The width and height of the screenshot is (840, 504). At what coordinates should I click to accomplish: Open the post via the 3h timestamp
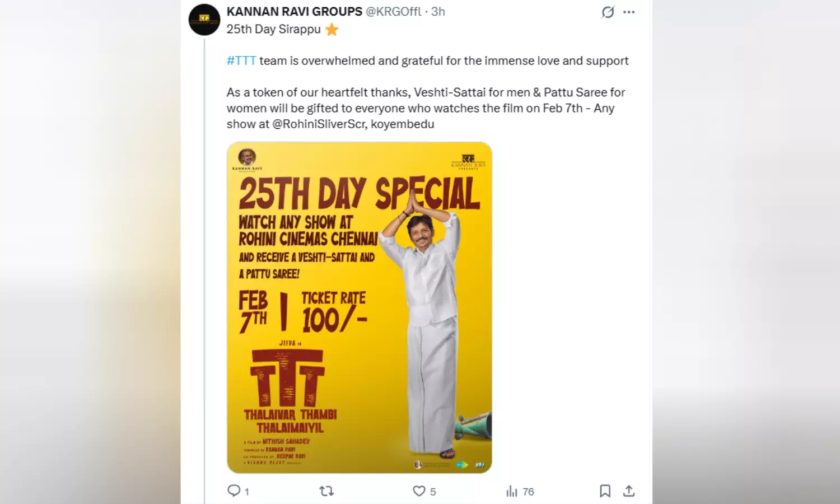point(438,11)
